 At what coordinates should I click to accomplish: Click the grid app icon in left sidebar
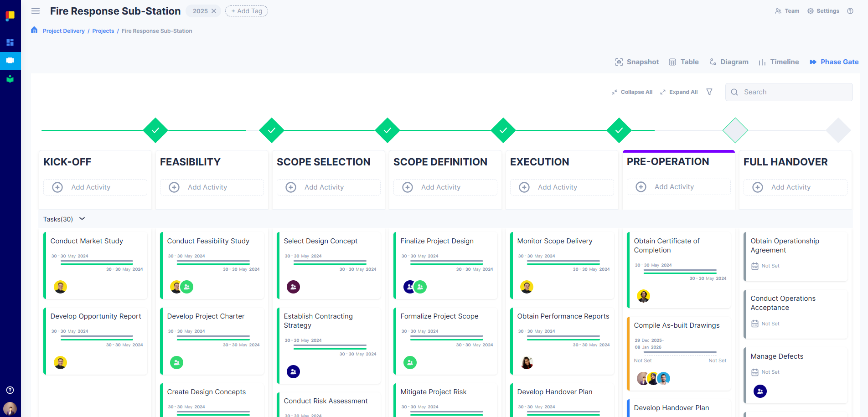[10, 42]
